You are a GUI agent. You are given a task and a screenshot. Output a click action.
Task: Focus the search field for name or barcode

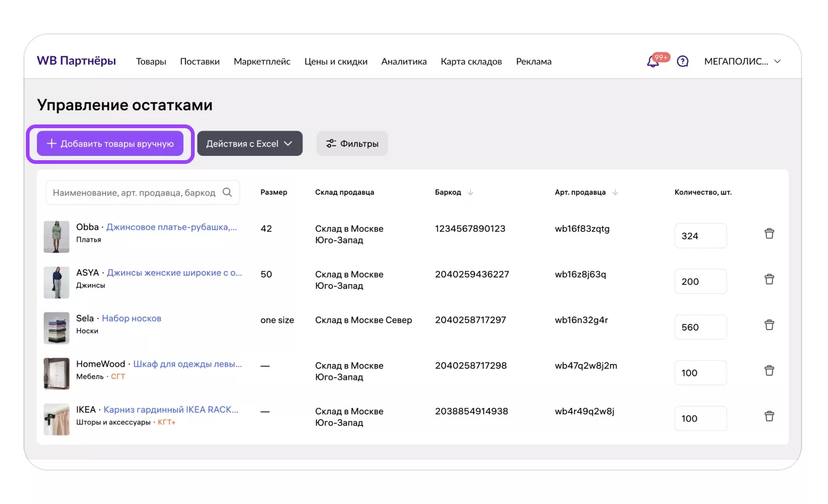(143, 192)
